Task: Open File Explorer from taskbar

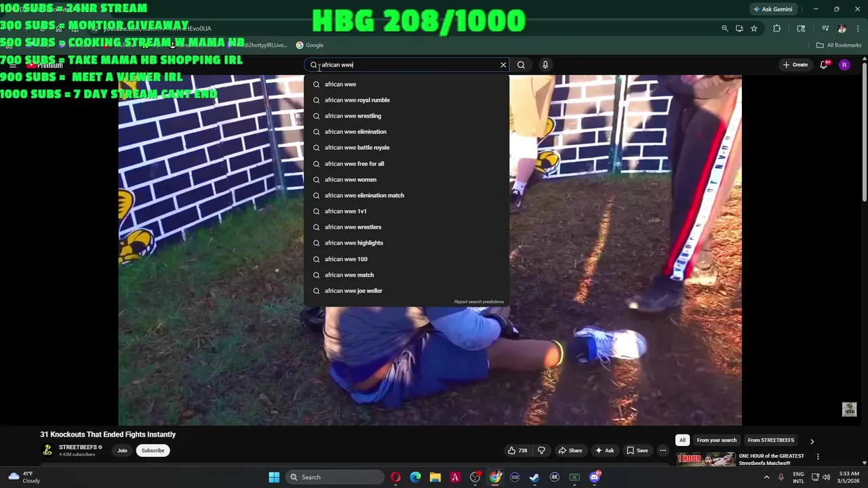Action: 435,477
